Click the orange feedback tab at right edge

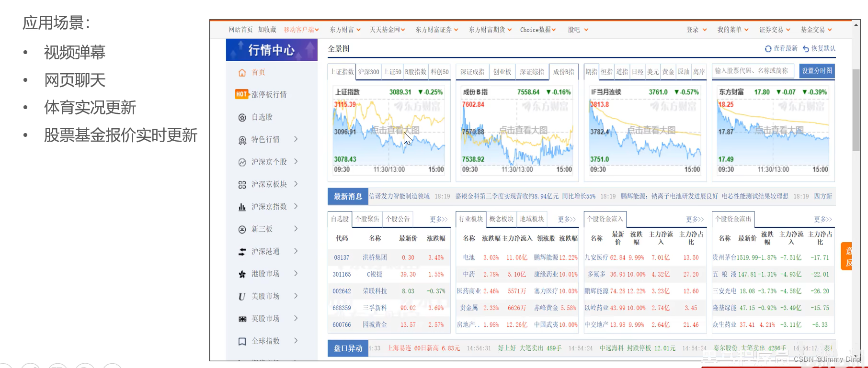pyautogui.click(x=846, y=256)
